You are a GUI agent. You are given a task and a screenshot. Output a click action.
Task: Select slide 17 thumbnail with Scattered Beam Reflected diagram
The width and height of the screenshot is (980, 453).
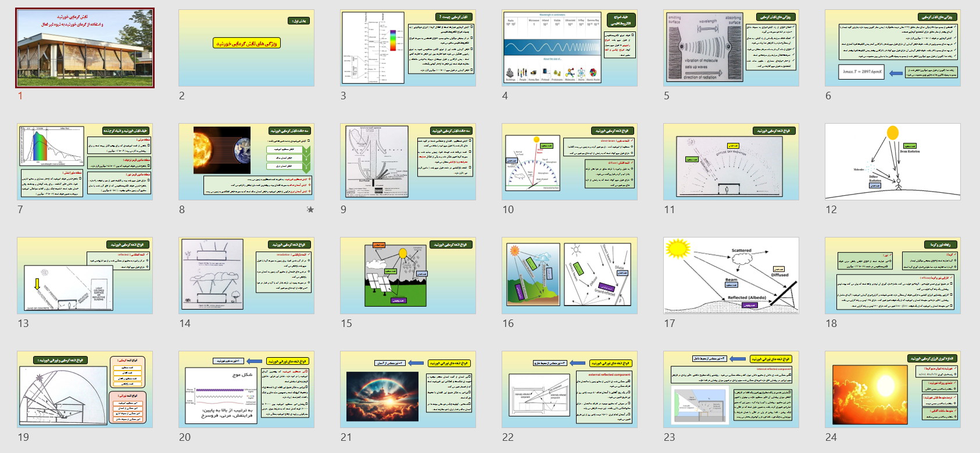(731, 275)
